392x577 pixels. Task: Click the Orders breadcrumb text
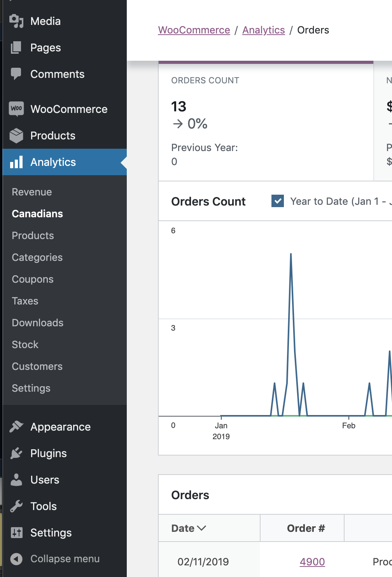pos(313,30)
